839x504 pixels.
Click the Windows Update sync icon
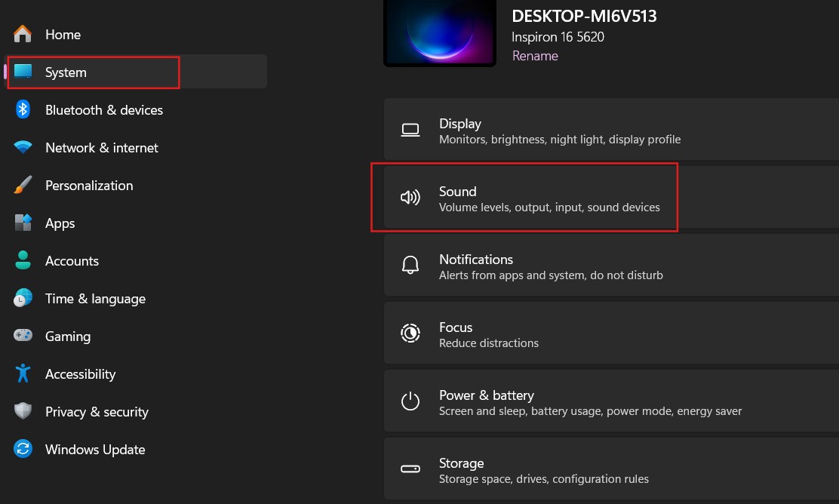pos(23,449)
